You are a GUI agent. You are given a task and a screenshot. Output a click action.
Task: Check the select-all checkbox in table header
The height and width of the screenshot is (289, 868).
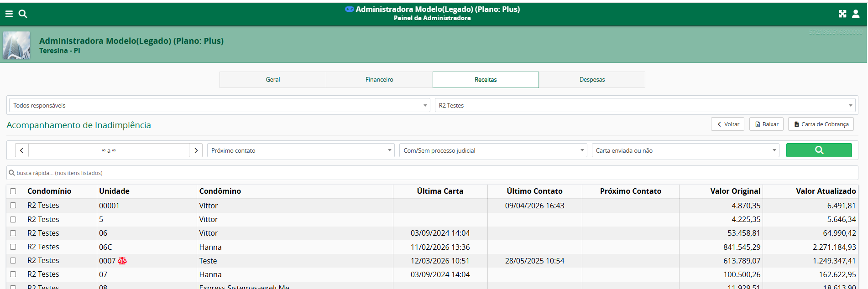click(13, 191)
